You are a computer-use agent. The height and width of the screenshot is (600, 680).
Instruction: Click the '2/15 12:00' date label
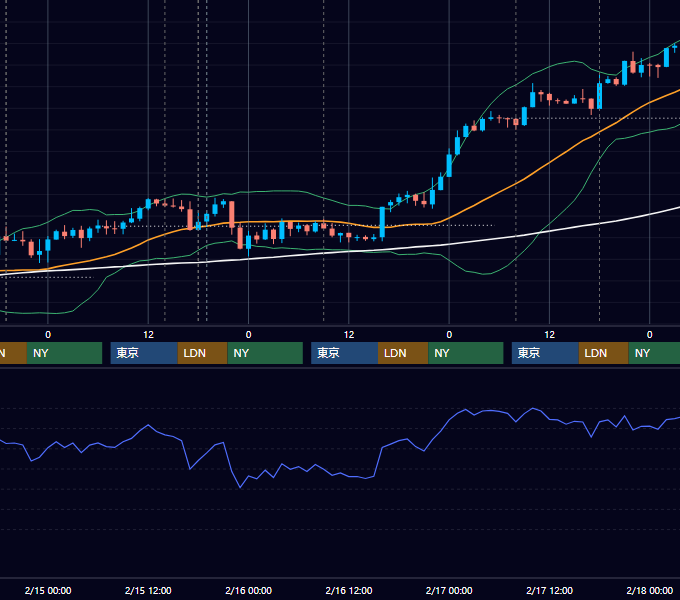click(148, 590)
